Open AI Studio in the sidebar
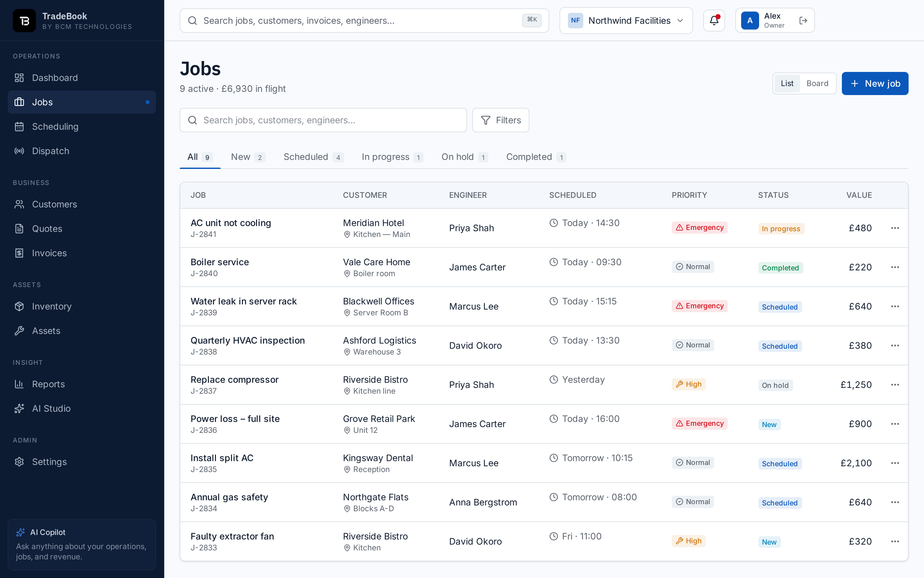Viewport: 924px width, 578px height. [x=82, y=409]
